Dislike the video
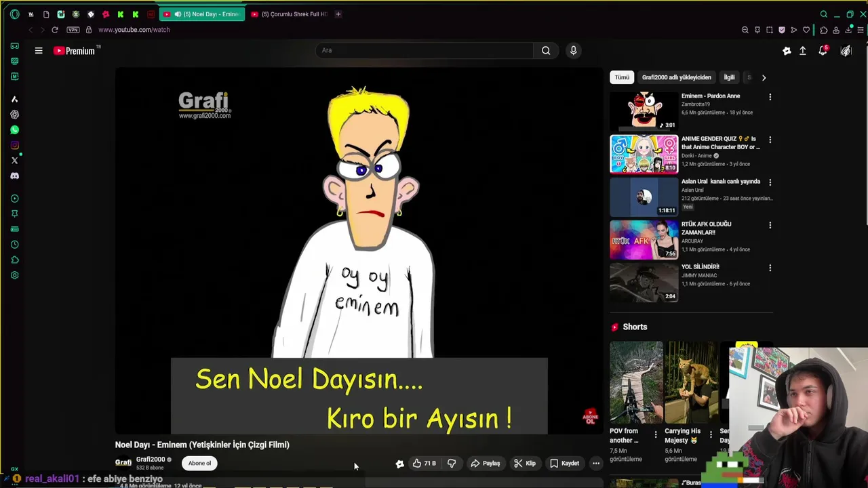The image size is (868, 488). click(452, 464)
